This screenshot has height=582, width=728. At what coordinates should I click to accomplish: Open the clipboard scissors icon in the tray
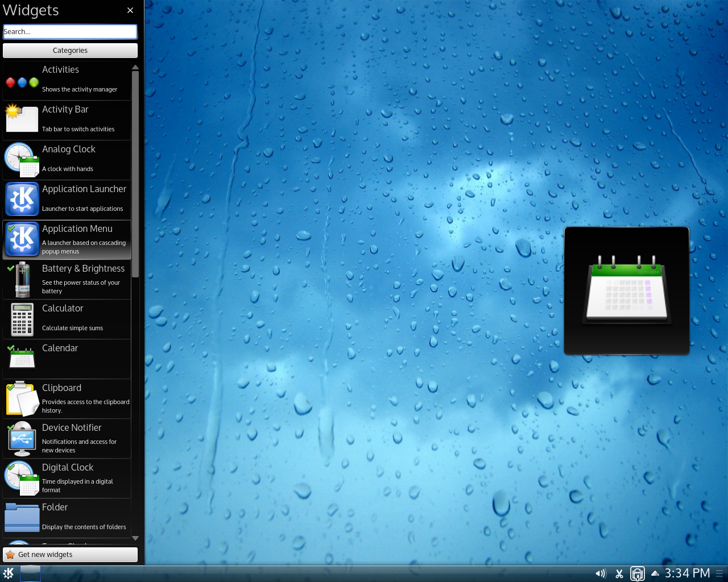click(x=619, y=573)
